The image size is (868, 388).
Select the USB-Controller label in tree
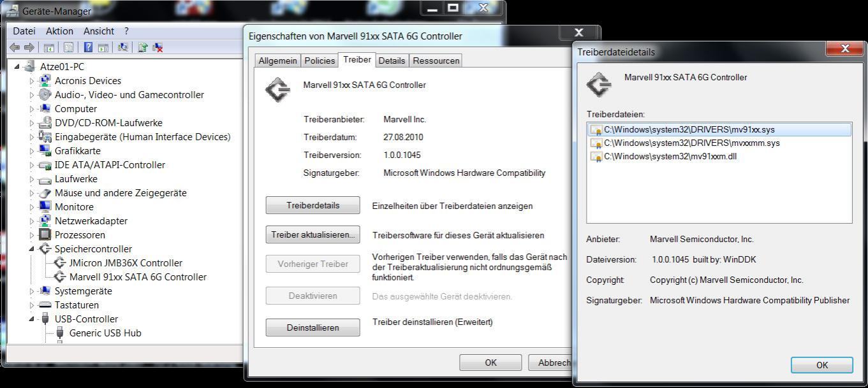[86, 319]
